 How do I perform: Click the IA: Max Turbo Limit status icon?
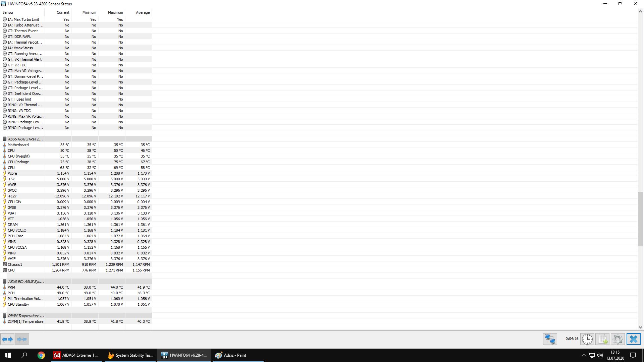[x=5, y=19]
